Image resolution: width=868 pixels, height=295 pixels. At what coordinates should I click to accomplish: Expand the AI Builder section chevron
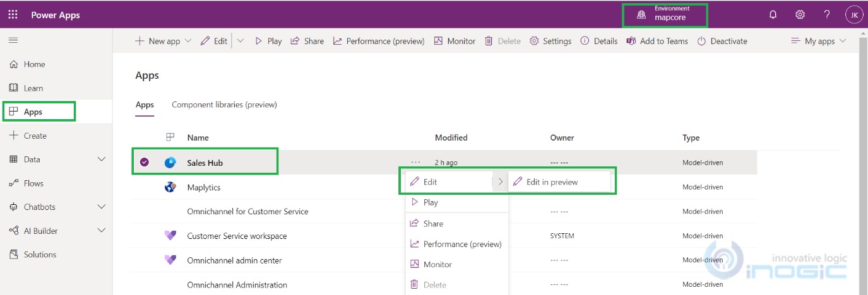(x=102, y=231)
